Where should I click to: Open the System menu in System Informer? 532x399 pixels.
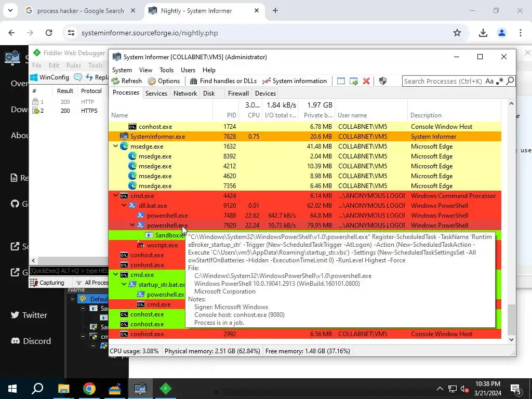[x=122, y=70]
